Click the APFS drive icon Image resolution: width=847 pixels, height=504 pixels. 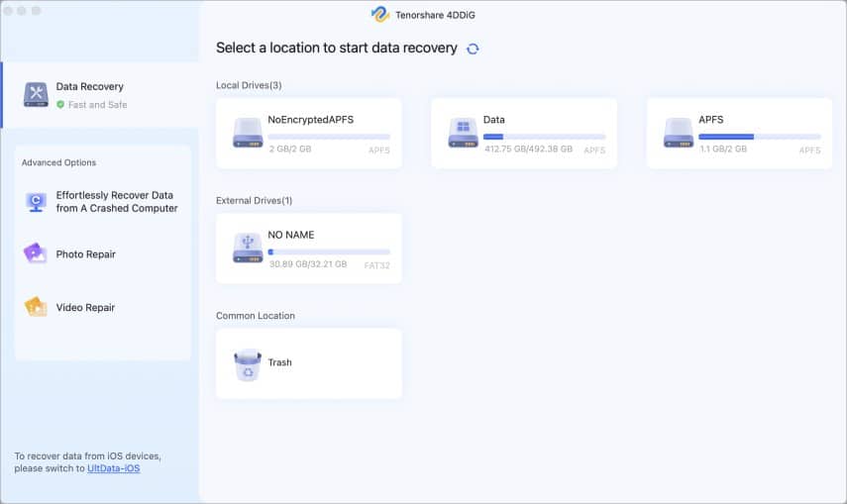679,133
